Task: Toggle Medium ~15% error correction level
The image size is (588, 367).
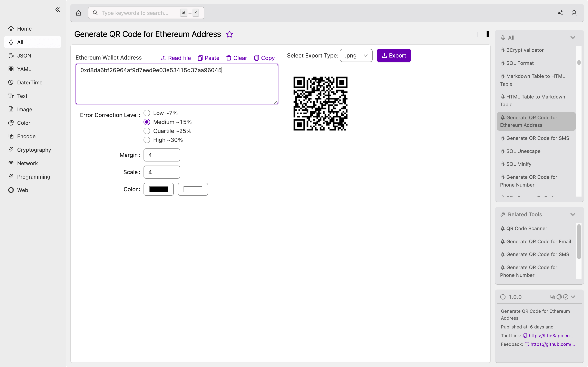Action: (147, 122)
